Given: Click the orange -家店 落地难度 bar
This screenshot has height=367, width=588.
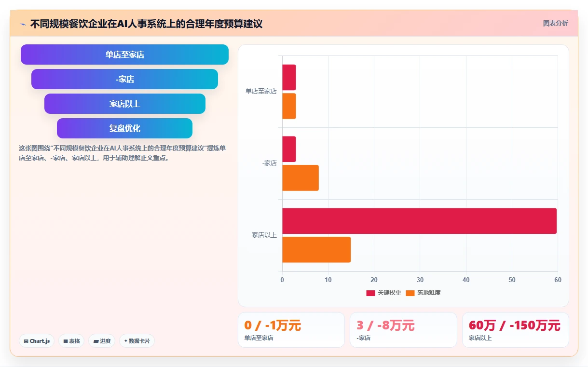Looking at the screenshot, I should pyautogui.click(x=301, y=178).
